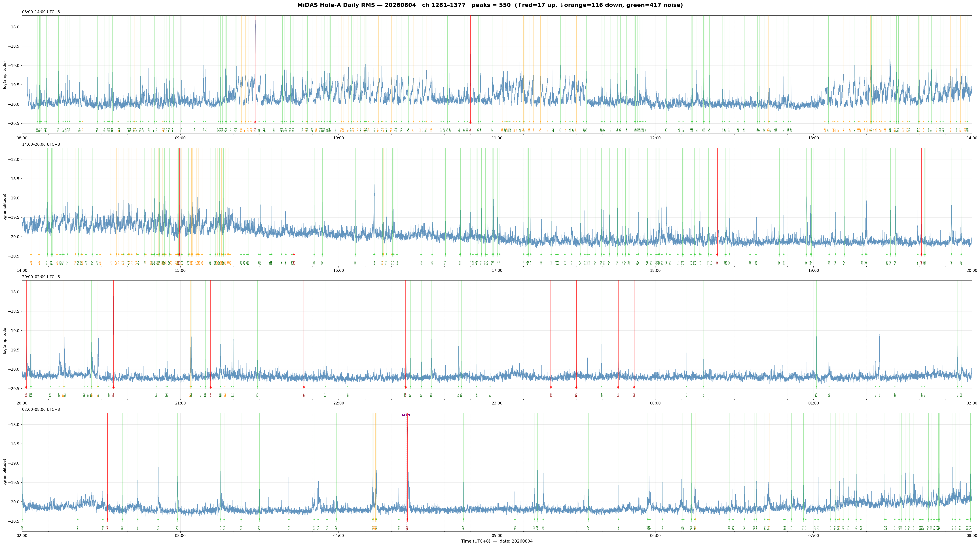
Task: Click log(amplitude) y-label of the 20:00–02:00 panel
Action: (x=5, y=340)
